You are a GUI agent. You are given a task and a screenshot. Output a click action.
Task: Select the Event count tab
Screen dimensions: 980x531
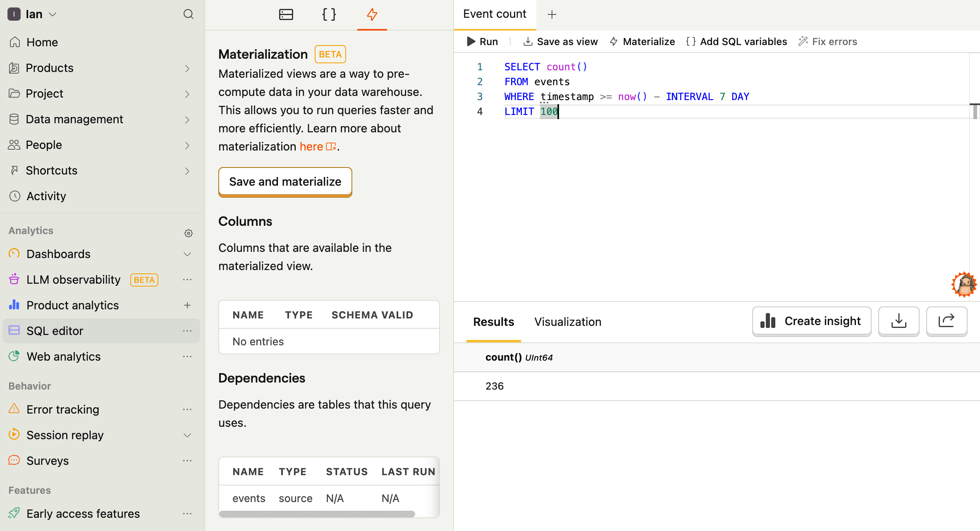(x=495, y=14)
